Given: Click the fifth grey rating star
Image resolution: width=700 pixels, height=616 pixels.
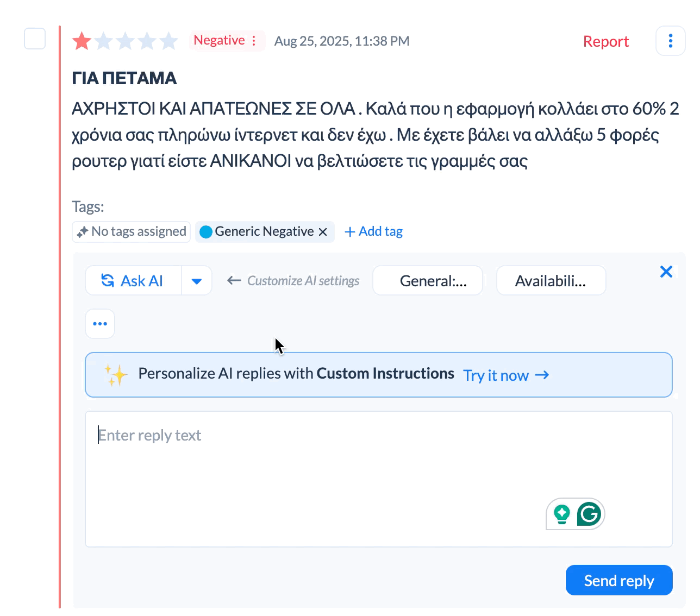Looking at the screenshot, I should click(169, 41).
